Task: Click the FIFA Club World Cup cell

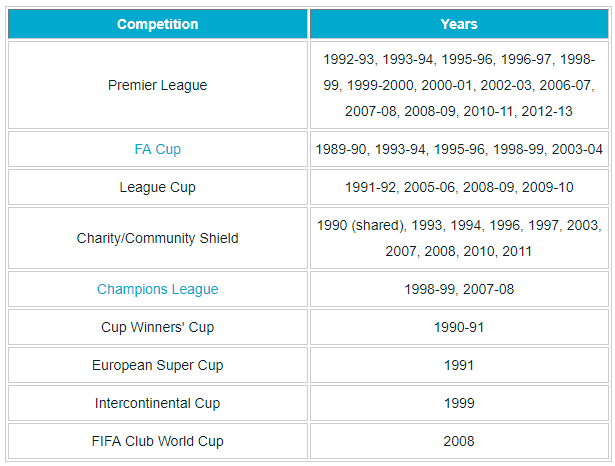Action: [x=158, y=441]
